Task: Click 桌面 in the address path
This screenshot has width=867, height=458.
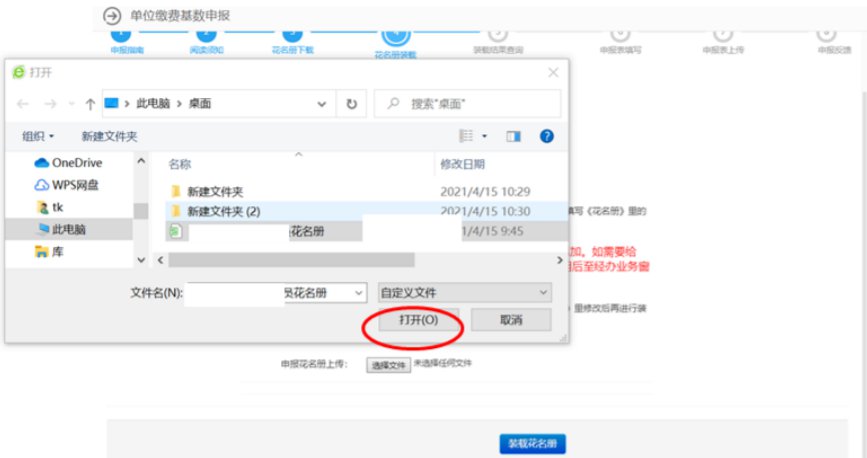Action: tap(200, 103)
